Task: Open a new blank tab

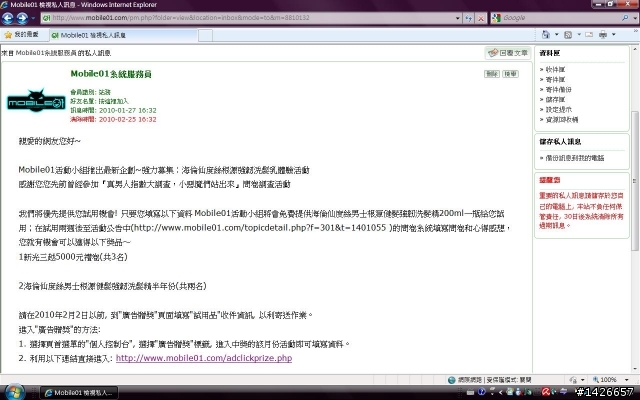Action: pyautogui.click(x=205, y=36)
